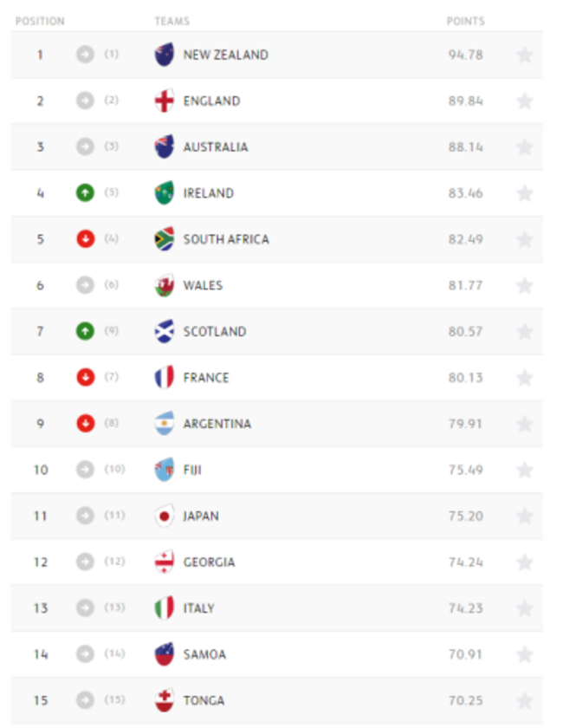Click England's St George cross flag icon

(164, 101)
